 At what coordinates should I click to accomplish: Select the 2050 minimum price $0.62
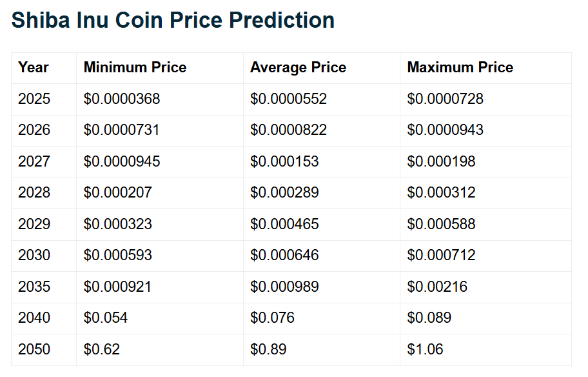tap(102, 349)
